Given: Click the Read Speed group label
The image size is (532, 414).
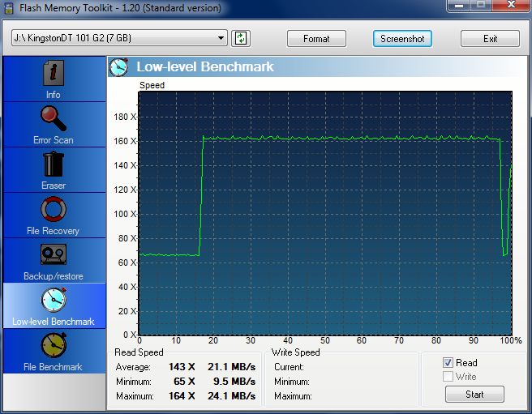Looking at the screenshot, I should (139, 352).
